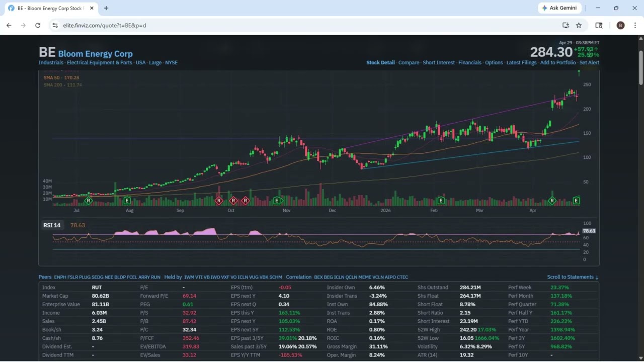View Latest Filings

click(x=521, y=63)
